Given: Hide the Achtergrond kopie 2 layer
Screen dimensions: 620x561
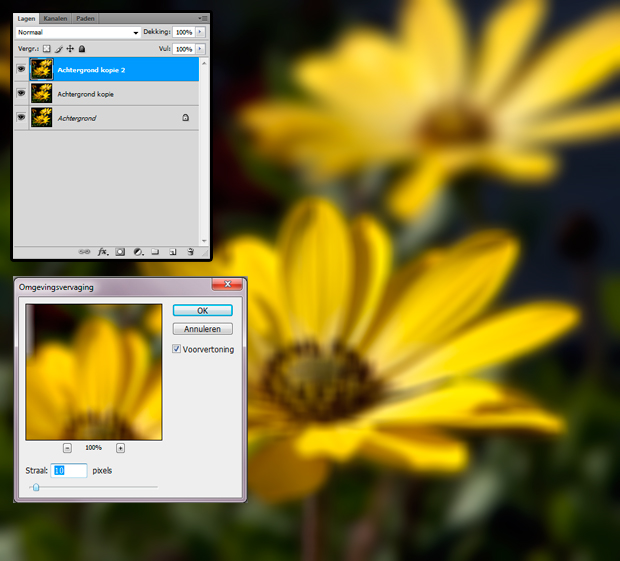Looking at the screenshot, I should click(x=21, y=69).
